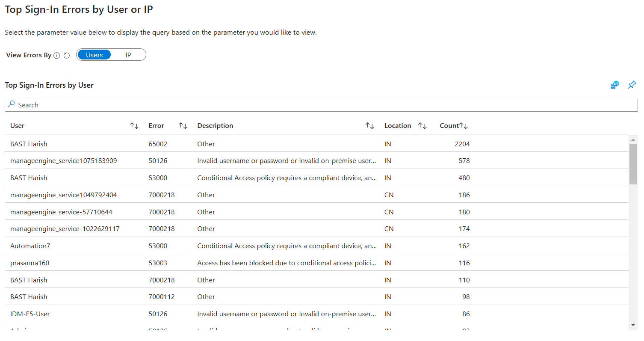Click the pin to dashboard icon
Image resolution: width=644 pixels, height=341 pixels.
click(632, 85)
